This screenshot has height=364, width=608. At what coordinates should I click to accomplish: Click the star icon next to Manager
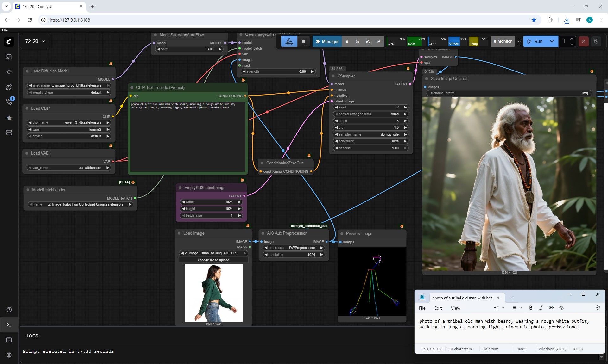[347, 41]
